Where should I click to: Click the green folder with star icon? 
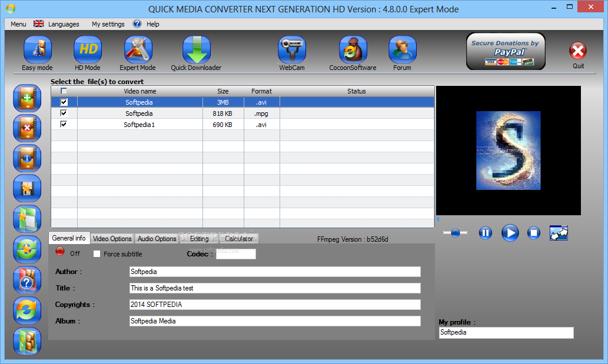pos(27,219)
